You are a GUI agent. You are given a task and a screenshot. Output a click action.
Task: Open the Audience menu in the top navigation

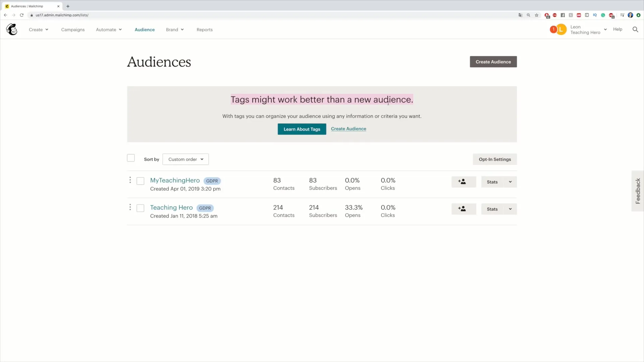tap(145, 29)
